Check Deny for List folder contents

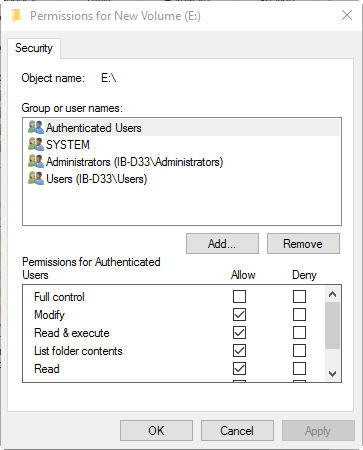pyautogui.click(x=299, y=350)
